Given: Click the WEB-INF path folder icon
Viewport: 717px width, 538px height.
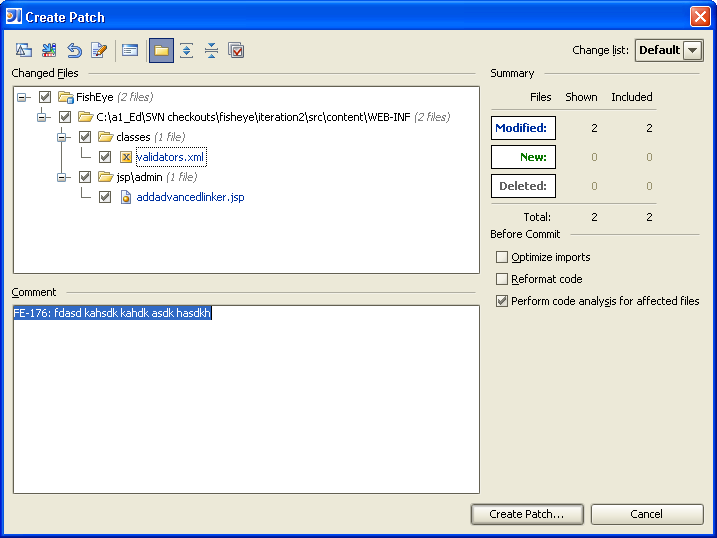Looking at the screenshot, I should pos(86,117).
